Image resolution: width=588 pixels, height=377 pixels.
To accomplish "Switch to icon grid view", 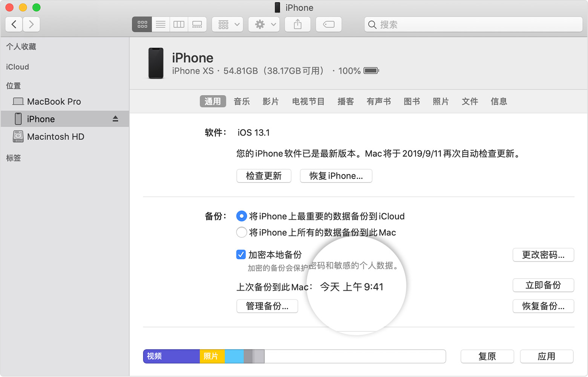I will click(142, 25).
